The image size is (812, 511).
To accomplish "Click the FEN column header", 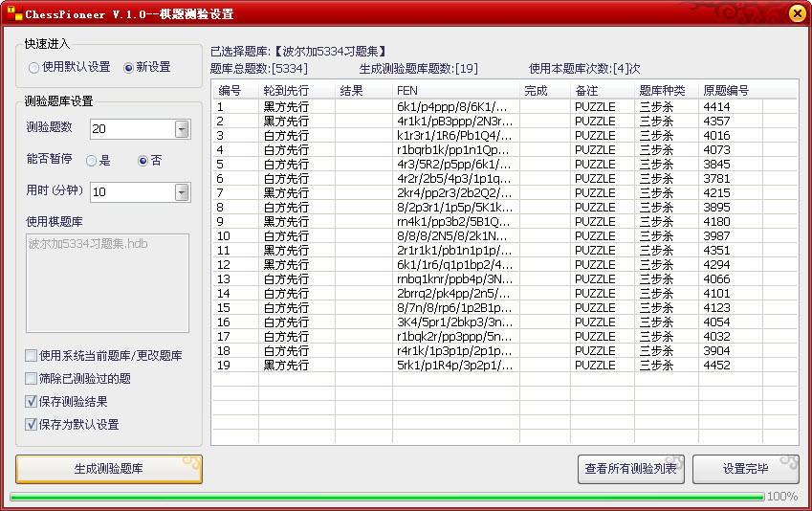I will tap(455, 91).
